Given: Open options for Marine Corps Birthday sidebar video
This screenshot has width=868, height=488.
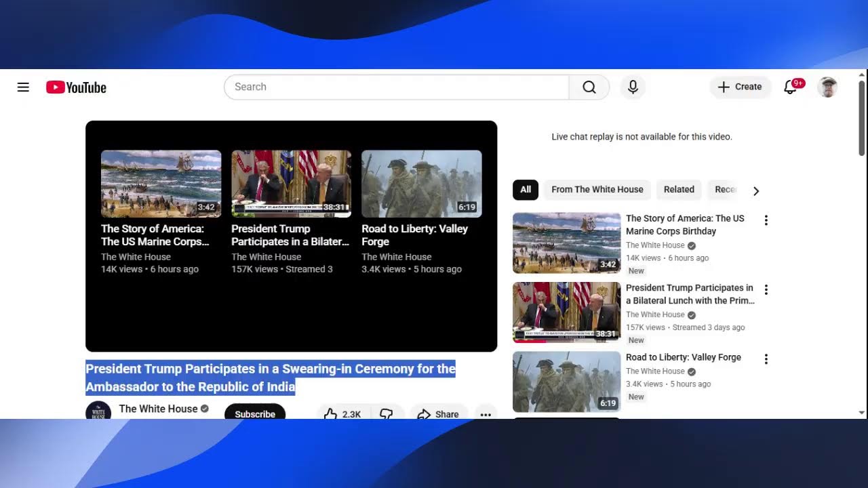Looking at the screenshot, I should point(766,220).
